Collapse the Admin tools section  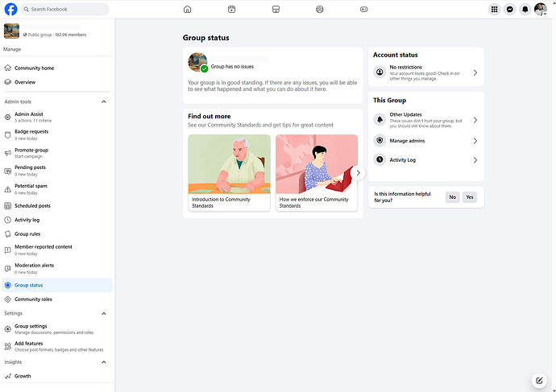pos(103,102)
